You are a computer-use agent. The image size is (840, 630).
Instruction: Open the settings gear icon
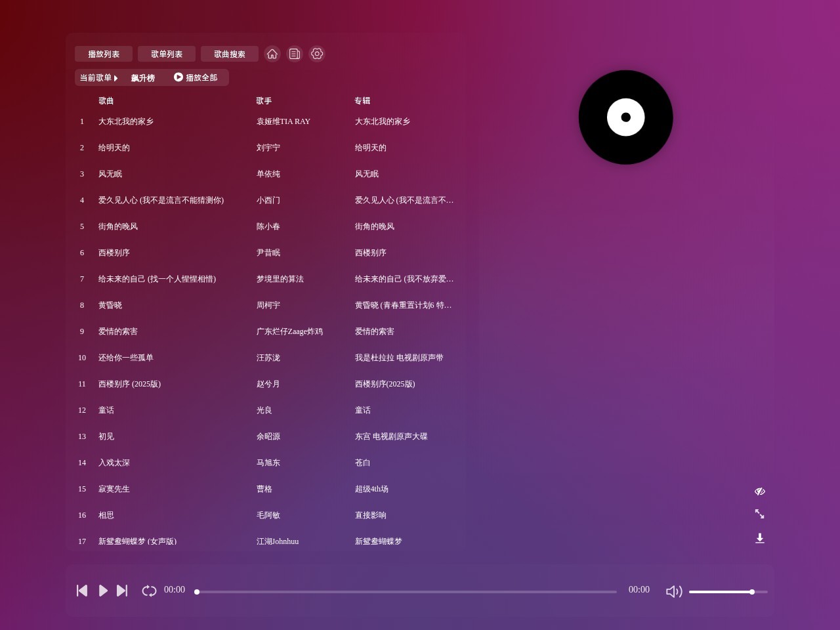317,54
